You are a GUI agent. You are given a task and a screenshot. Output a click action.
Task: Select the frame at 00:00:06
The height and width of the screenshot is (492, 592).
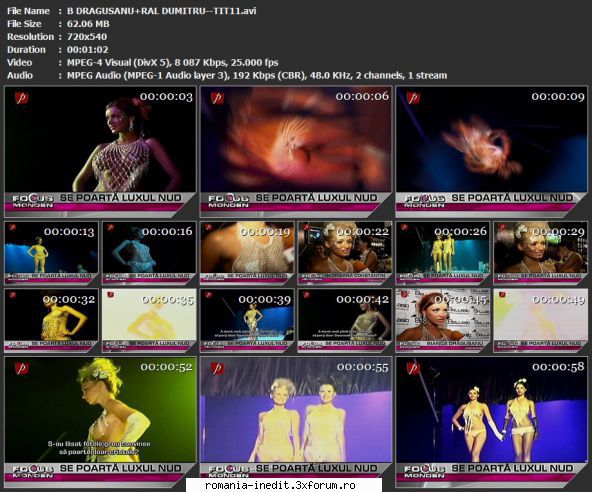coord(296,151)
